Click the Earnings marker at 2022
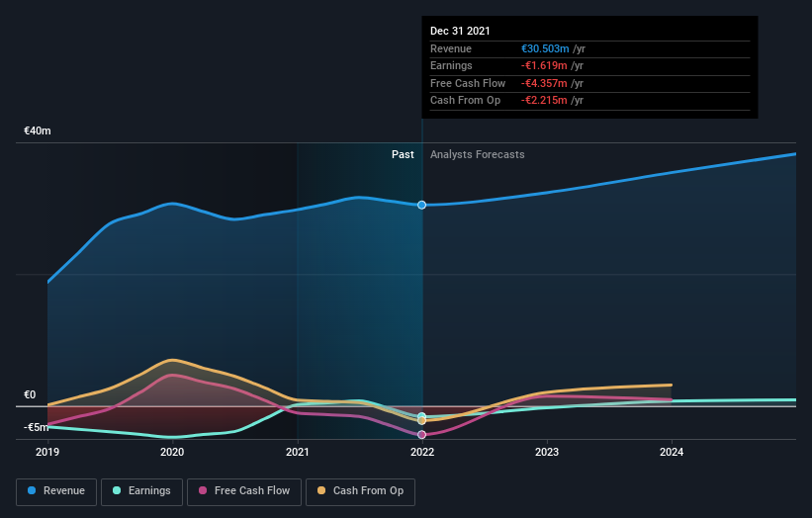812x518 pixels. pyautogui.click(x=422, y=415)
